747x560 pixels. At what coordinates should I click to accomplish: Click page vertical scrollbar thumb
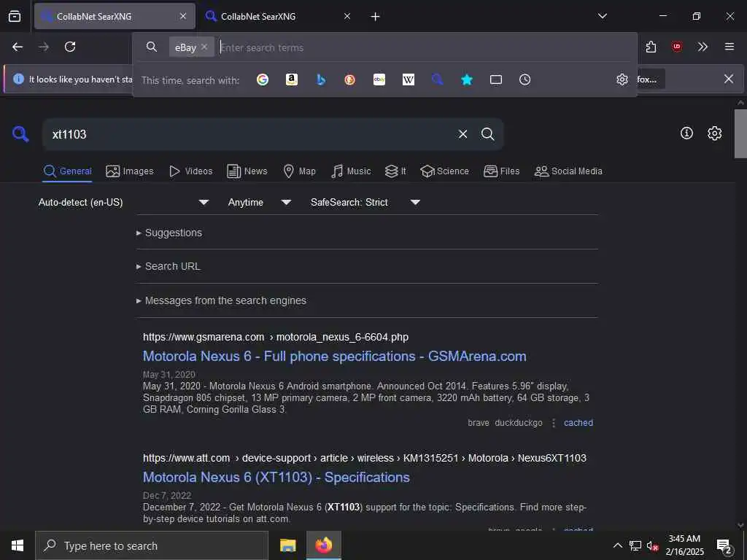point(740,134)
